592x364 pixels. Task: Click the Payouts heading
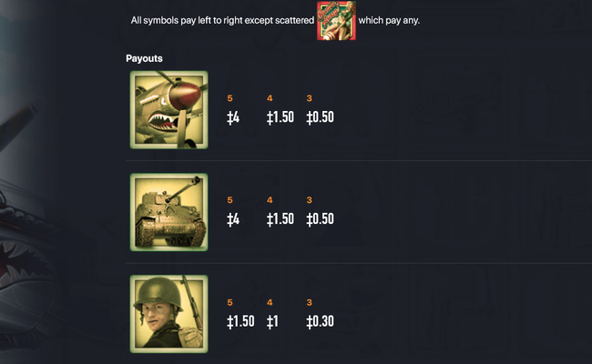click(144, 58)
